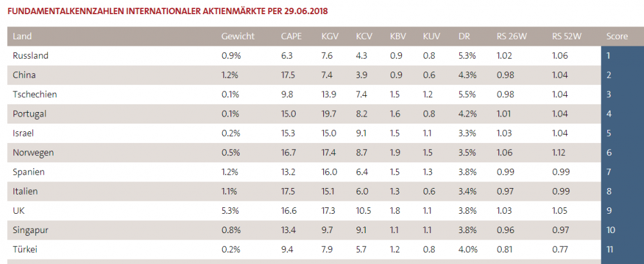Click the Score cell showing 1
The width and height of the screenshot is (644, 264).
[609, 56]
